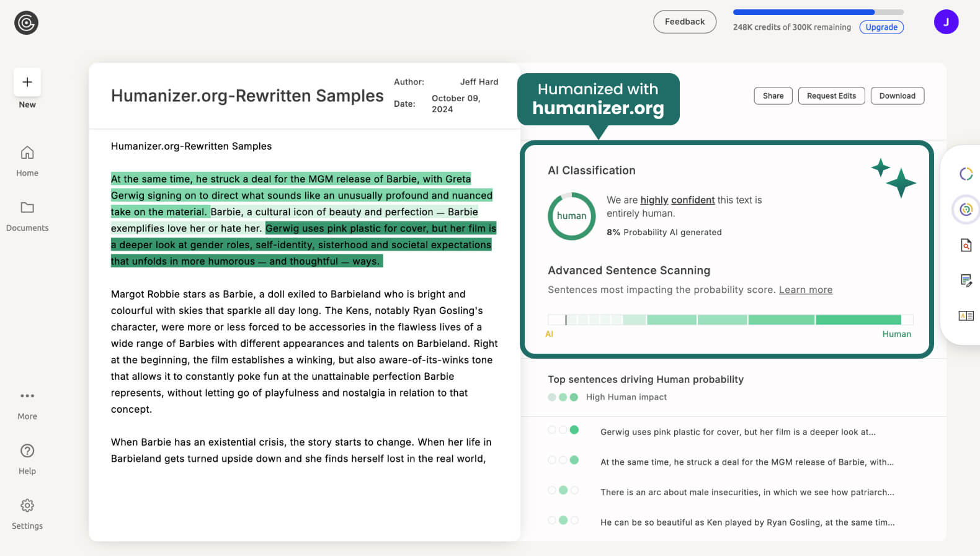Viewport: 980px width, 556px height.
Task: Click the Share button
Action: click(x=773, y=96)
